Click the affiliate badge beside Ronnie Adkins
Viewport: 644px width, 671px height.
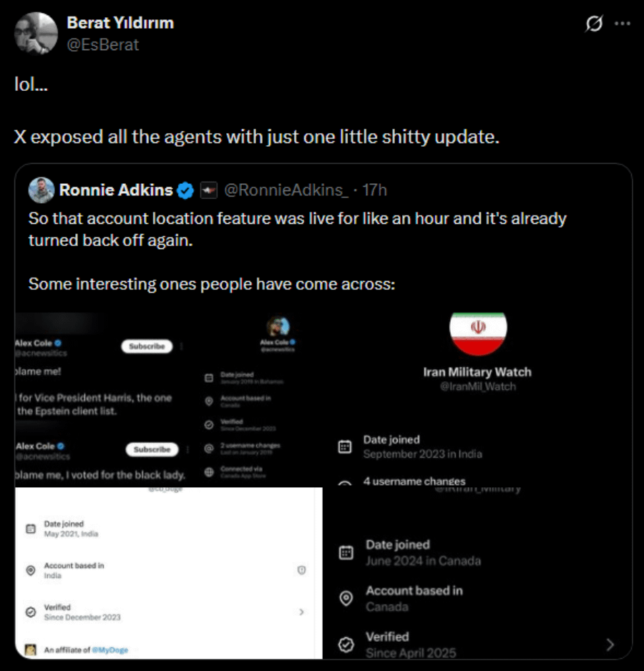[209, 190]
